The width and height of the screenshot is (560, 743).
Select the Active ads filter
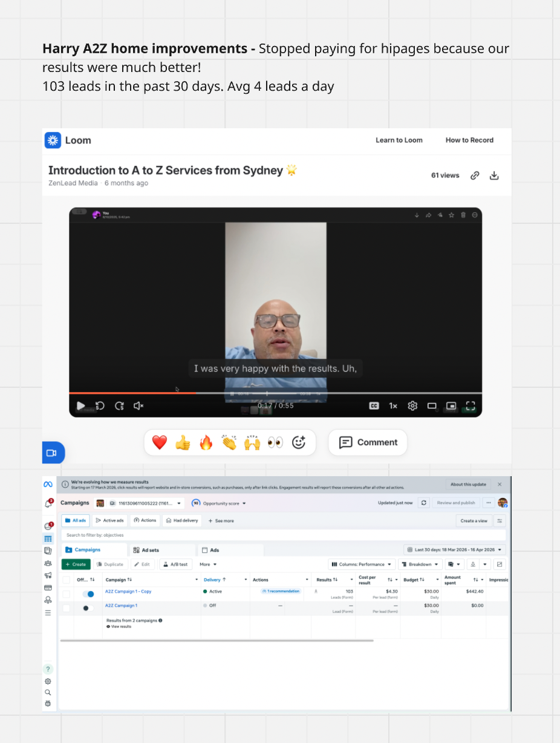pyautogui.click(x=109, y=520)
